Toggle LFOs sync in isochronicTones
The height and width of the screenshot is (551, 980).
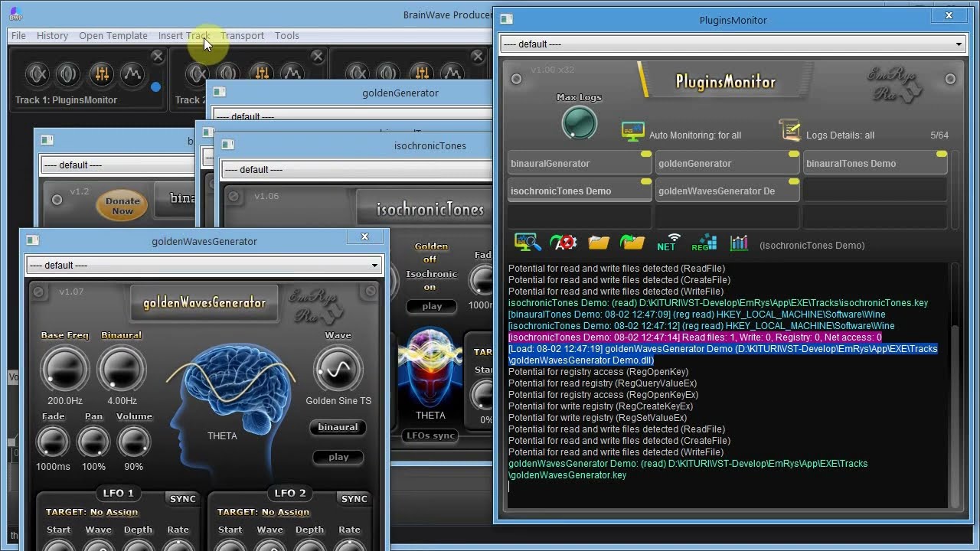point(430,435)
